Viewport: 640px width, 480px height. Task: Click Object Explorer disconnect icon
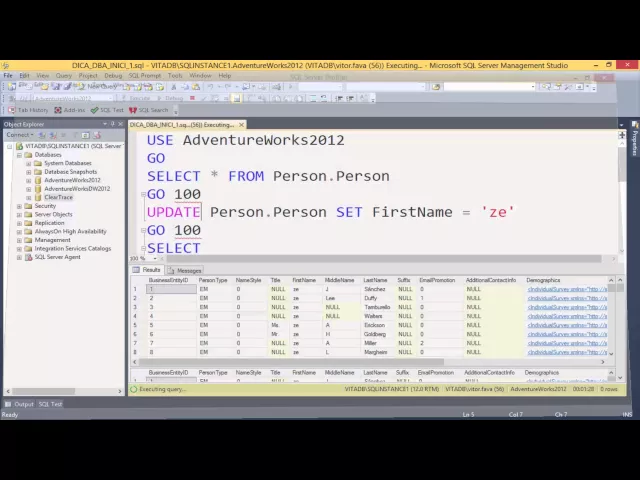point(53,135)
